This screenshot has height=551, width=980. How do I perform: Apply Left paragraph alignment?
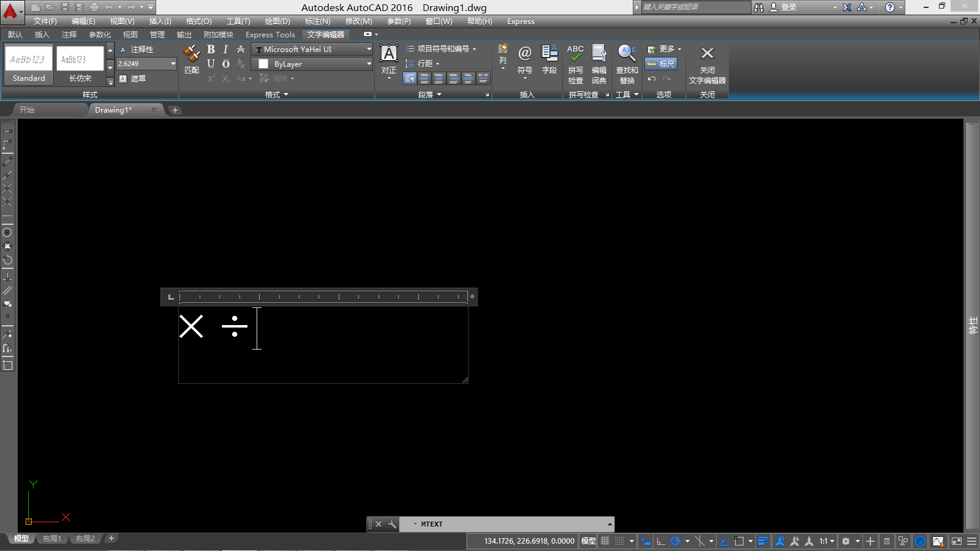tap(424, 78)
